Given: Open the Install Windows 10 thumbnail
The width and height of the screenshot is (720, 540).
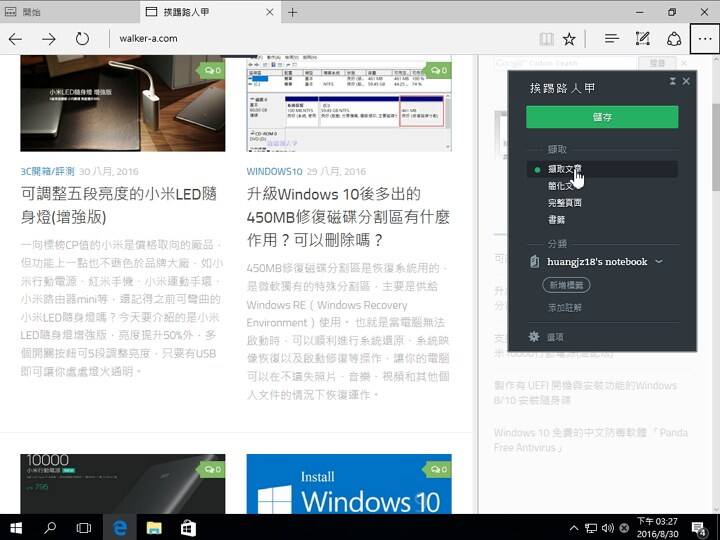Looking at the screenshot, I should [x=349, y=484].
